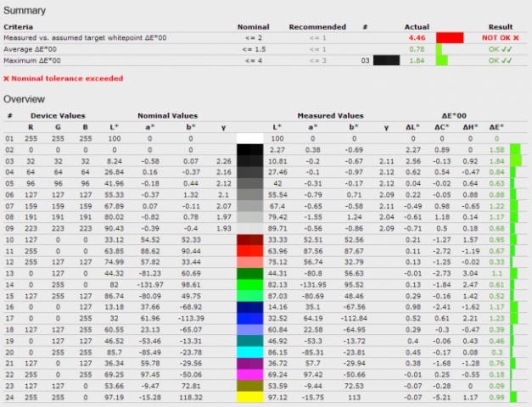Click the red result bar beside 4.46
This screenshot has height=407, width=532.
pos(449,38)
